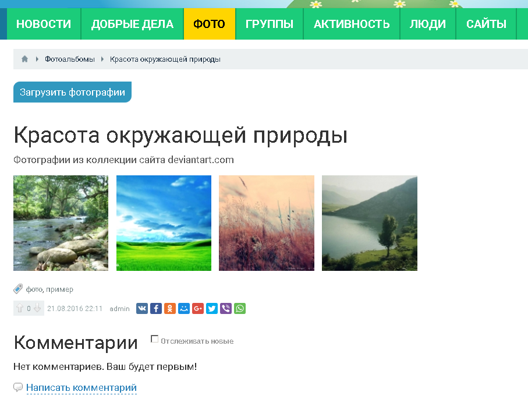This screenshot has width=528, height=420.
Task: Enable the 'Отслеживать новые' checkbox
Action: point(154,339)
